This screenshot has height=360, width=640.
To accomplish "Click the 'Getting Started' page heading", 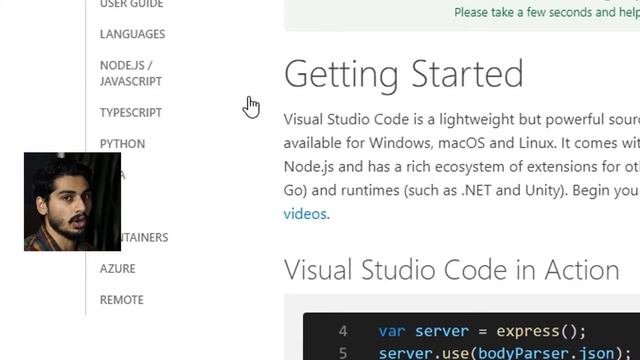I will 403,75.
